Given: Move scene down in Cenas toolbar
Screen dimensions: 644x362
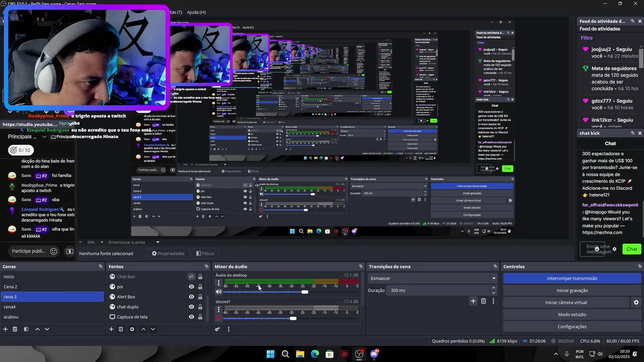Looking at the screenshot, I should pos(47,329).
